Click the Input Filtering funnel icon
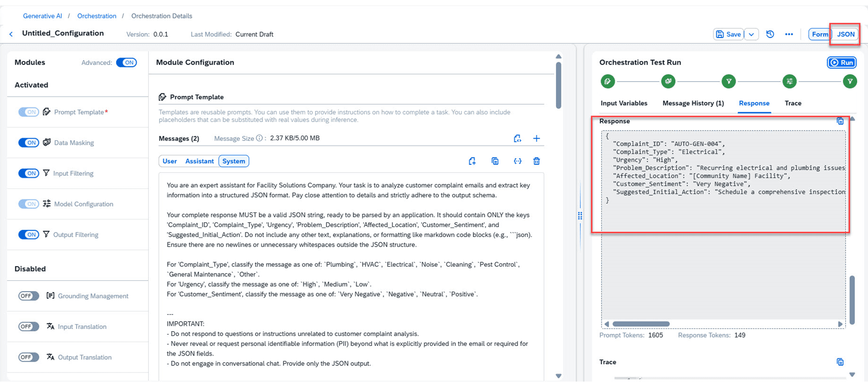Image resolution: width=868 pixels, height=387 pixels. coord(46,173)
